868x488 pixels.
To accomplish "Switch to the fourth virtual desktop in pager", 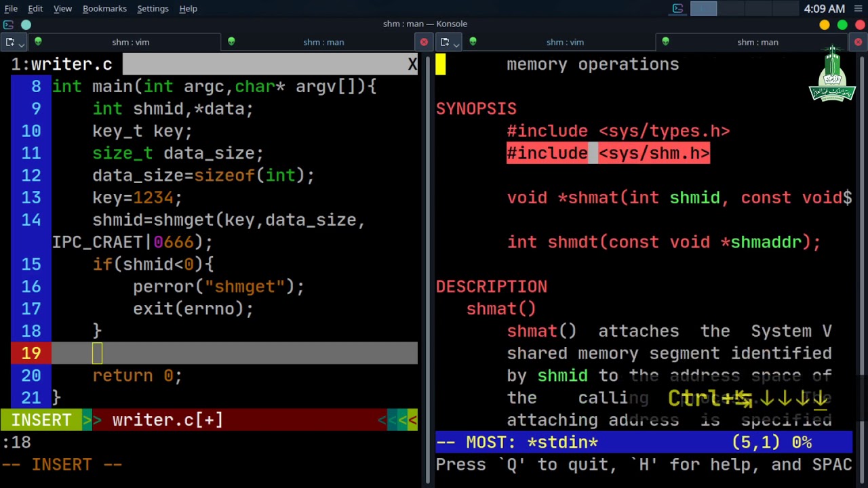I will click(785, 9).
